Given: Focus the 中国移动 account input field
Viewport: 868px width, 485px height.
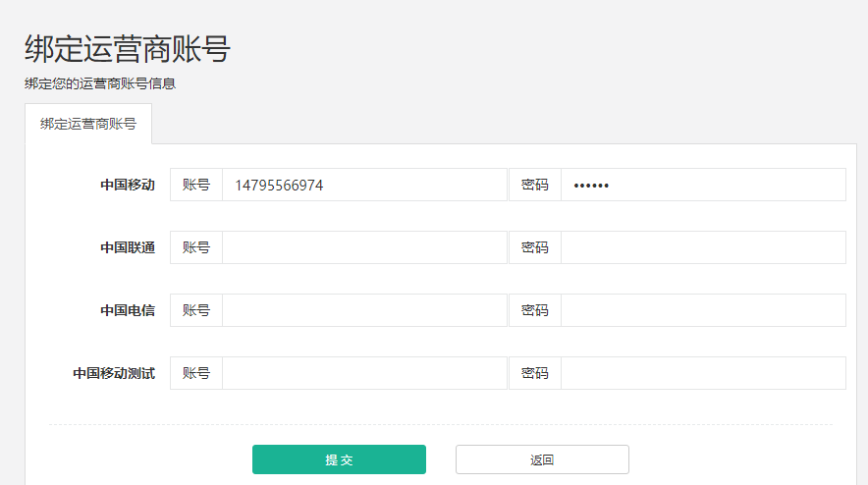Looking at the screenshot, I should [364, 185].
